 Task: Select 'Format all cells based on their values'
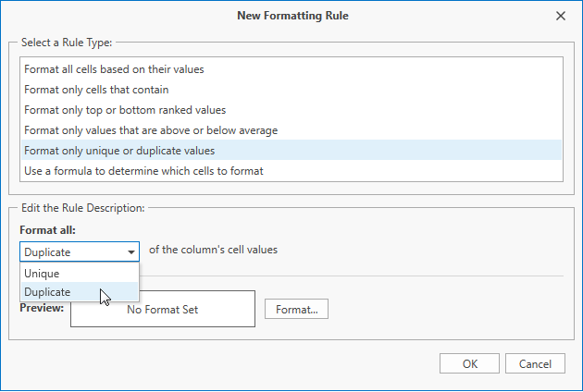(291, 69)
